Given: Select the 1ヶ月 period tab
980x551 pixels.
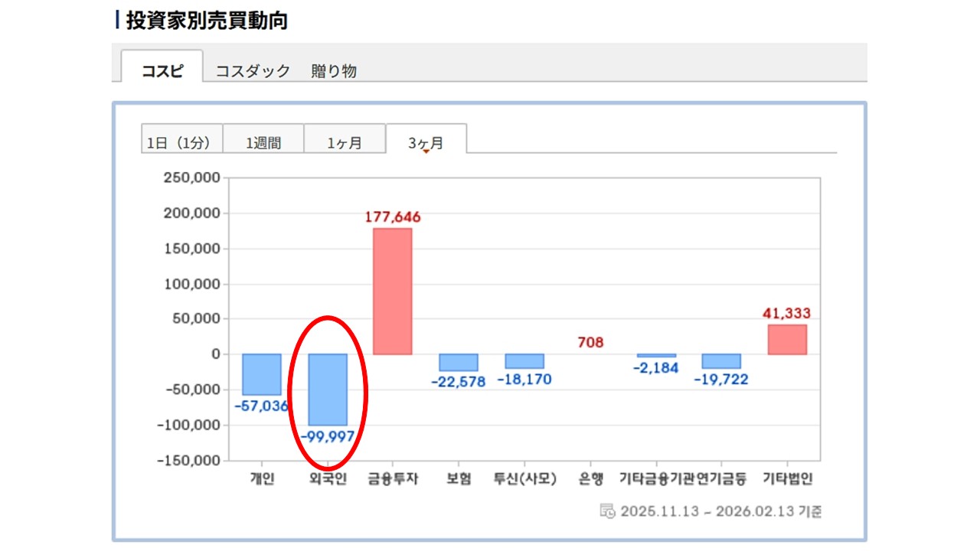Looking at the screenshot, I should point(345,142).
